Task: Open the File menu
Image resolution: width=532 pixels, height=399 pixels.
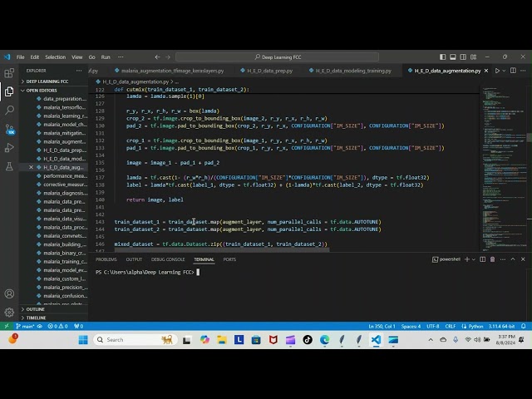Action: (x=20, y=57)
